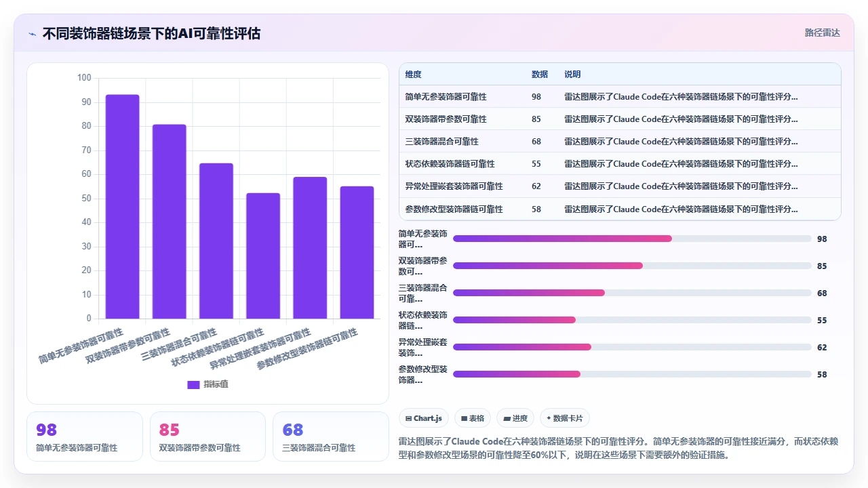This screenshot has height=488, width=868.
Task: Click the 状态依赖装饰器链可靠性 bar in chart
Action: coord(263,256)
